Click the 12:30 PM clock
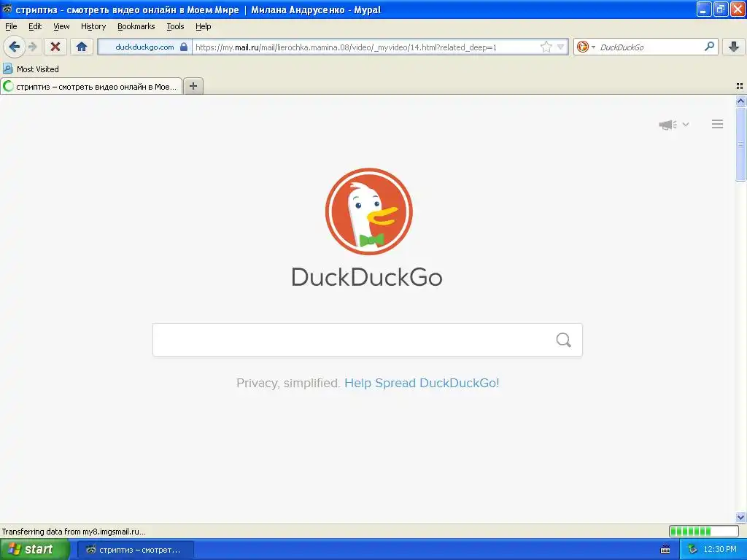This screenshot has width=747, height=560. [720, 550]
